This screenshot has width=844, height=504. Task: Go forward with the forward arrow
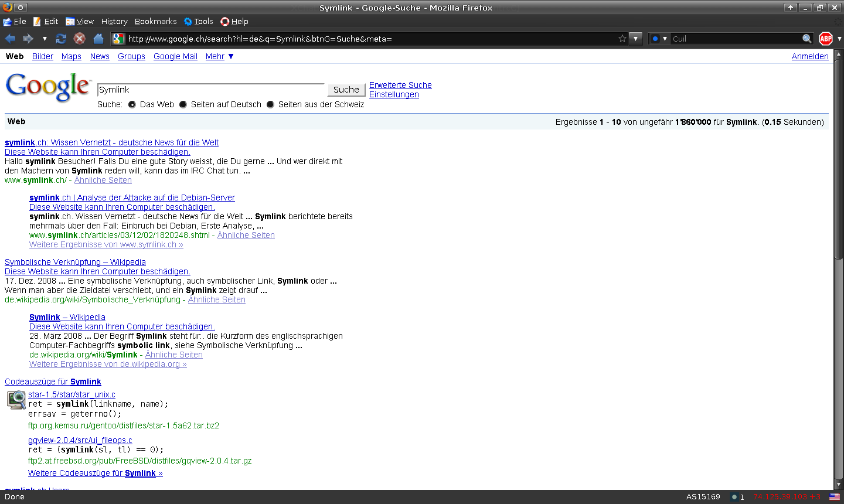28,39
